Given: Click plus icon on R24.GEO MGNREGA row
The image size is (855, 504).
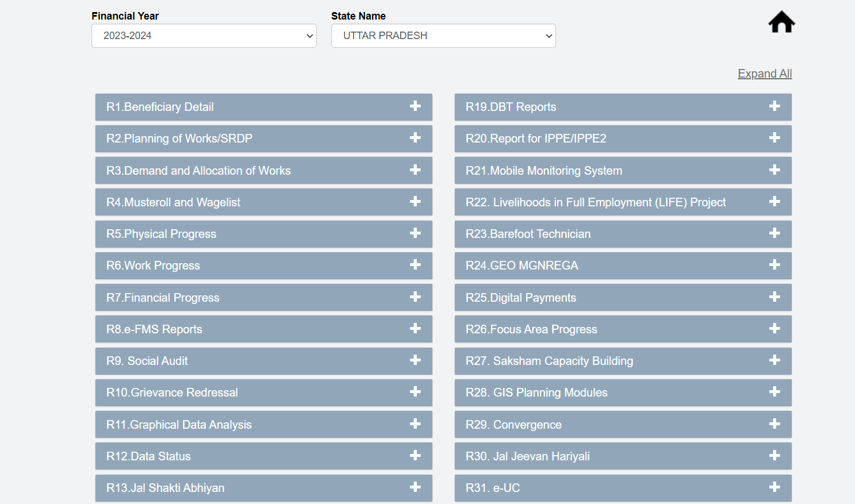Looking at the screenshot, I should [775, 265].
